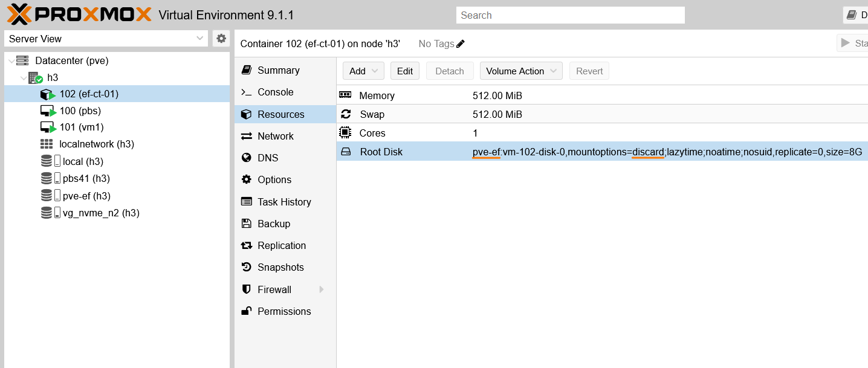
Task: Click the pbs41 storage icon
Action: pos(50,178)
